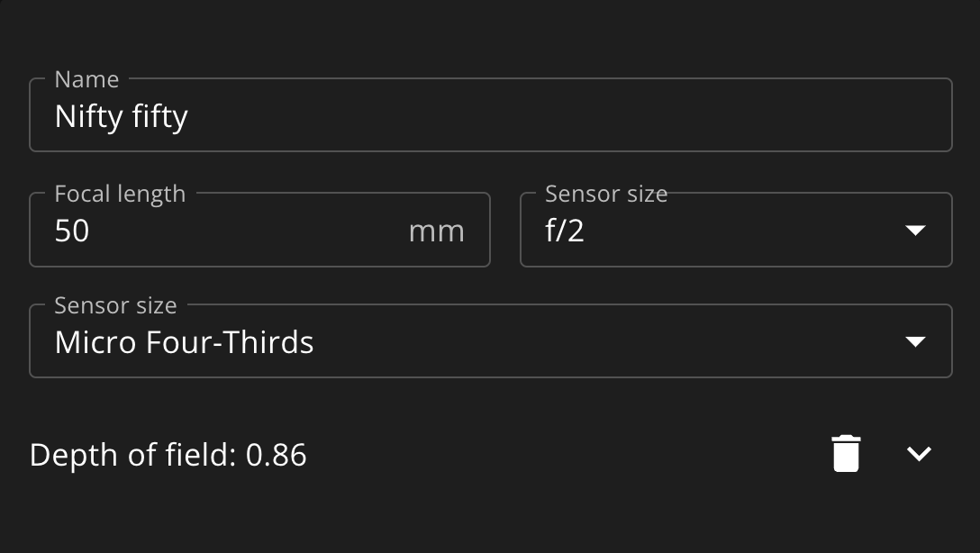
Task: Select the f/2 value text
Action: pyautogui.click(x=565, y=231)
